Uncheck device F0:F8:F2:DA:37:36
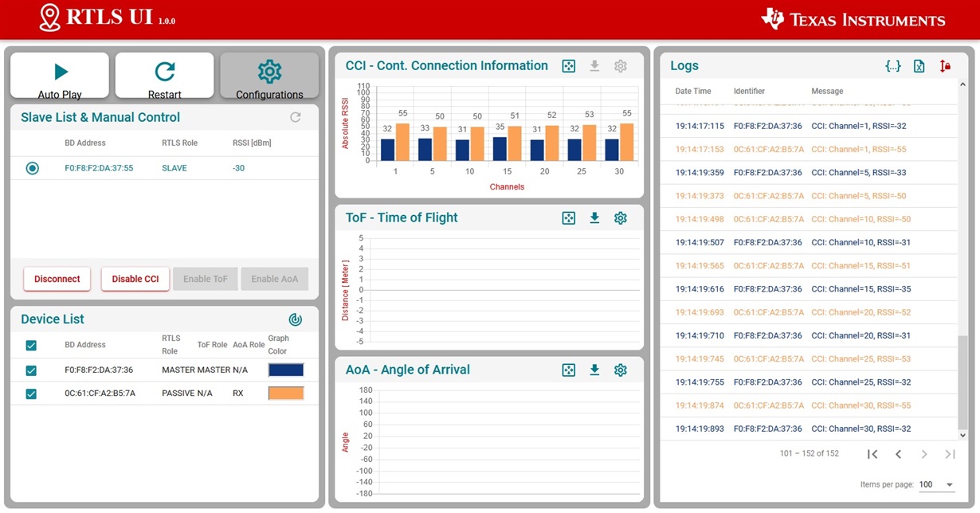This screenshot has width=980, height=513. click(31, 370)
